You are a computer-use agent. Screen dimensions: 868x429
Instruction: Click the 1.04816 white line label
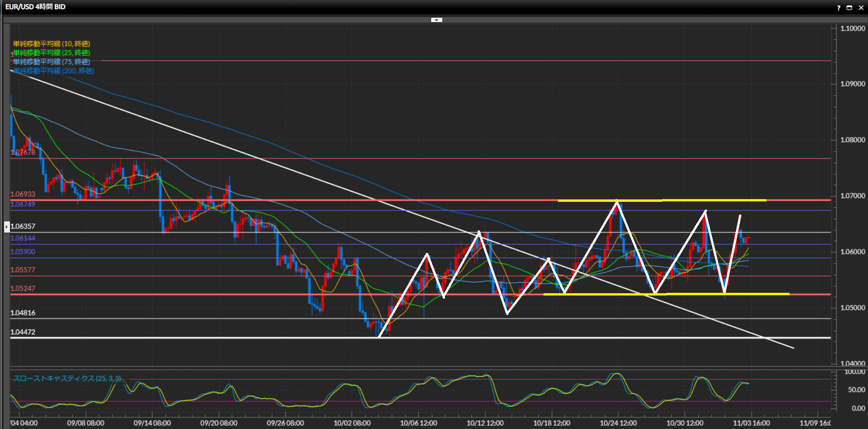click(23, 313)
